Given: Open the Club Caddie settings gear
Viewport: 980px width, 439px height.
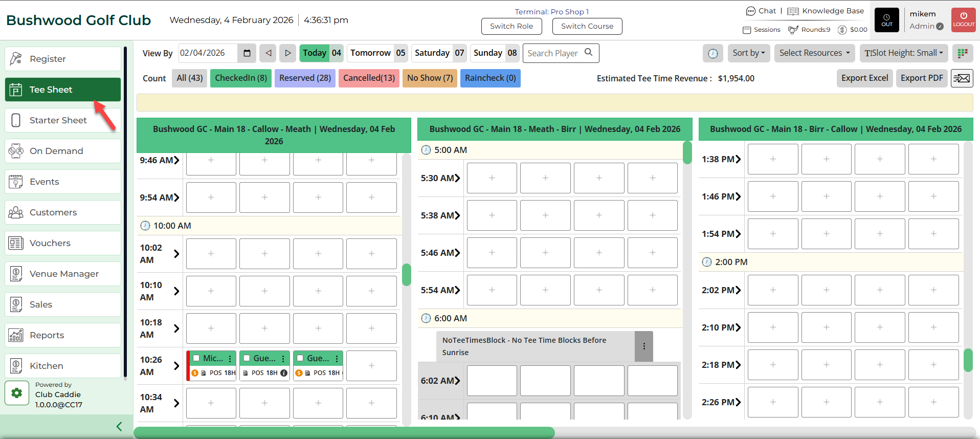Looking at the screenshot, I should pos(17,393).
